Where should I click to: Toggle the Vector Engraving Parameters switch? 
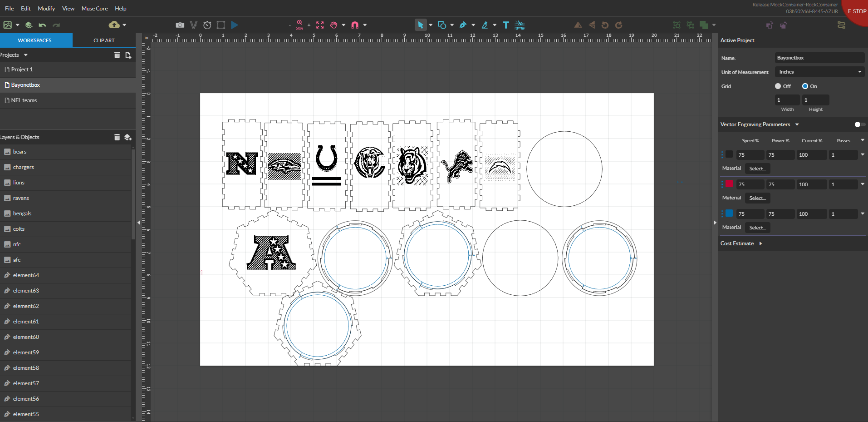point(859,124)
